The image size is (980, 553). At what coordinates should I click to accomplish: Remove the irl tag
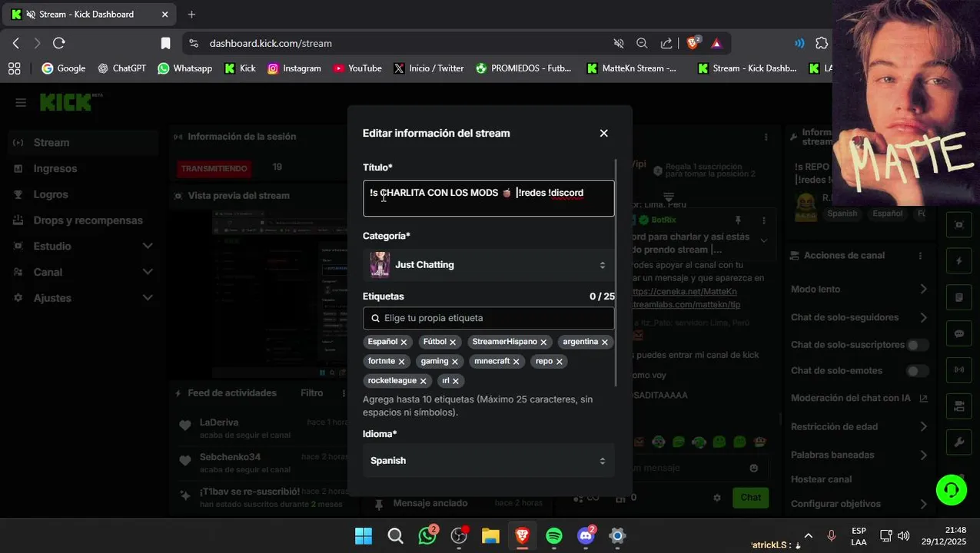tap(456, 380)
